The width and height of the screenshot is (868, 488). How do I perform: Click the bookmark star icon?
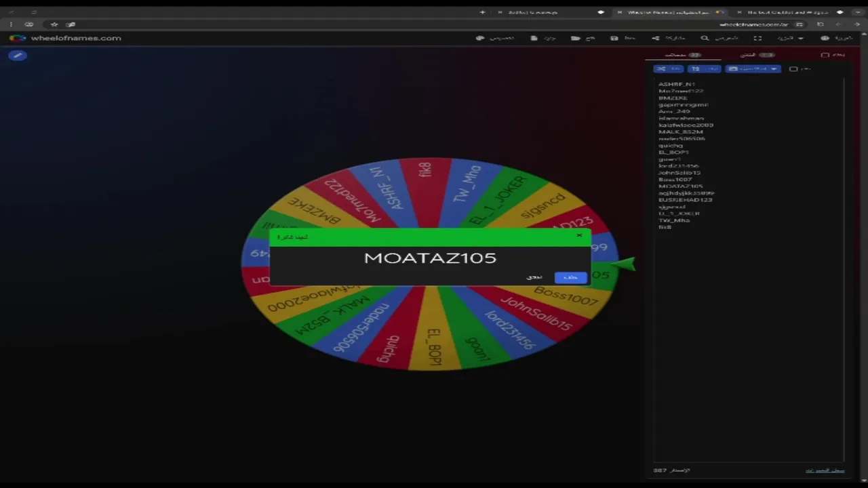coord(54,24)
